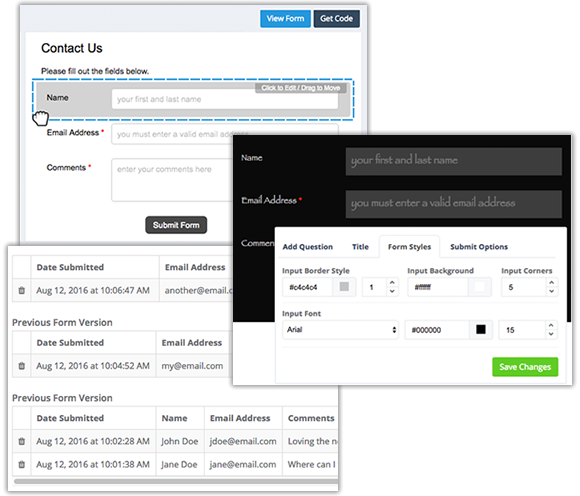Open the input border gray color swatch
This screenshot has height=496, width=580.
[x=344, y=287]
